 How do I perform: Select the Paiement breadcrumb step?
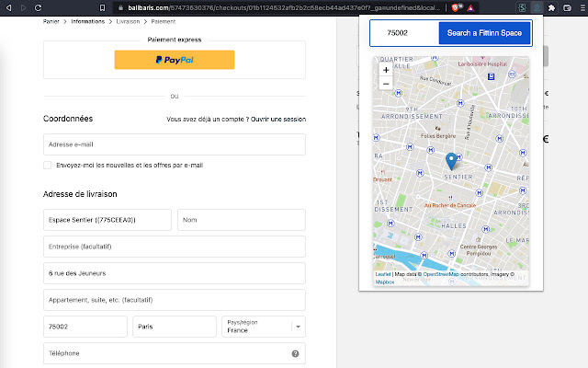point(164,21)
